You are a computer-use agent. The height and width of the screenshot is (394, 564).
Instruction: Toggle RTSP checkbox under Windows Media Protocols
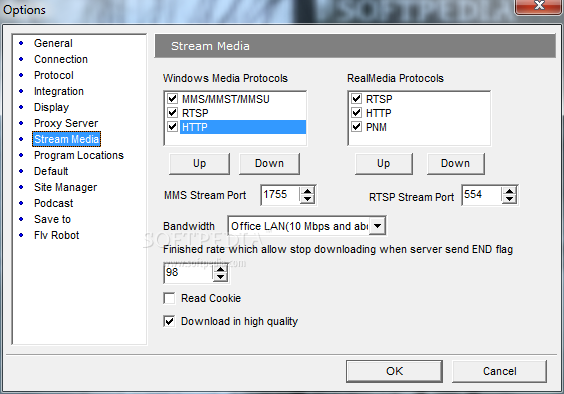tap(173, 113)
